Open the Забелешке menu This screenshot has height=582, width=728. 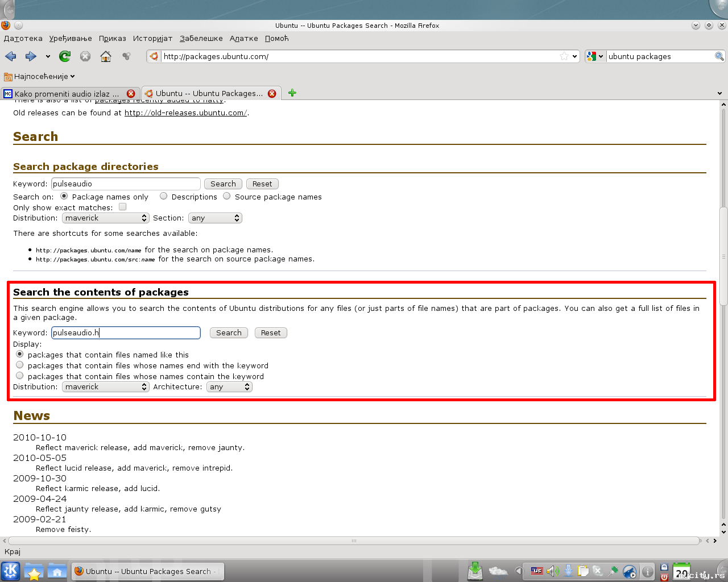201,39
